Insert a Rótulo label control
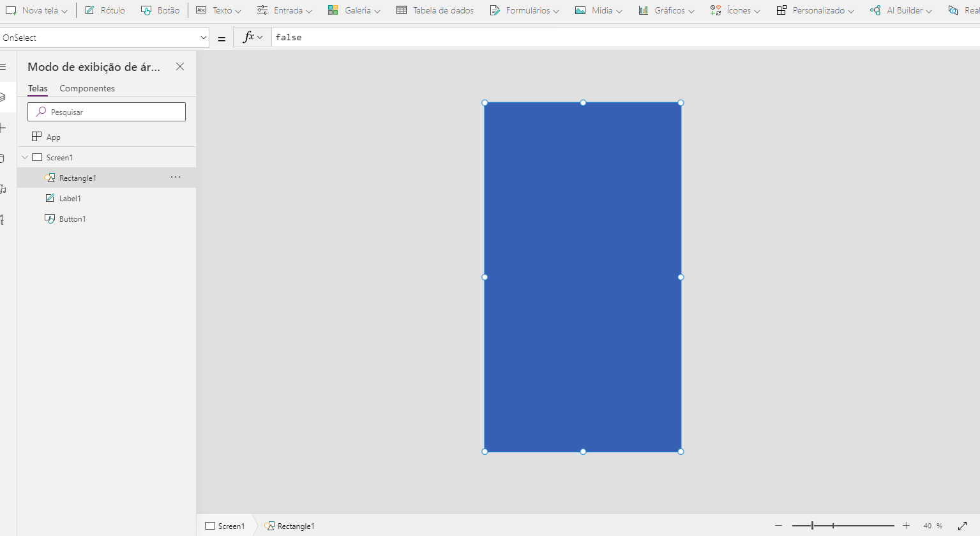Image resolution: width=980 pixels, height=536 pixels. click(x=105, y=10)
